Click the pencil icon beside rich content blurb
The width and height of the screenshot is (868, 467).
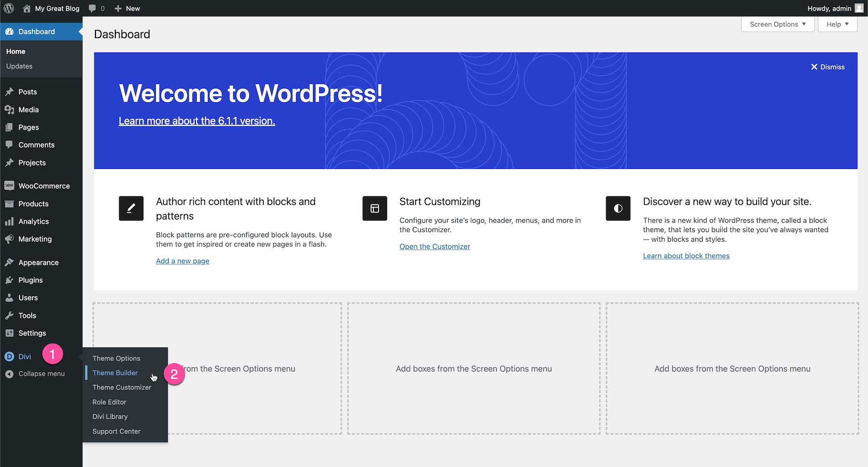[131, 208]
